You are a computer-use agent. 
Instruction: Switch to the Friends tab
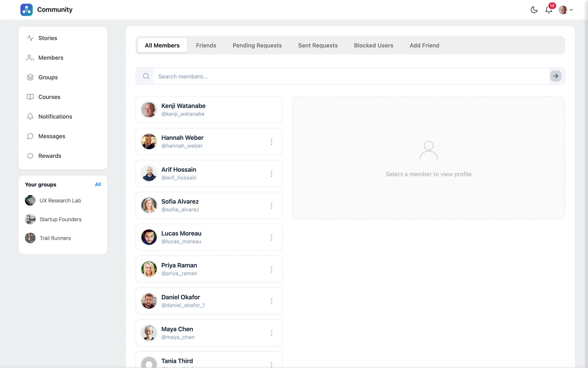(206, 45)
